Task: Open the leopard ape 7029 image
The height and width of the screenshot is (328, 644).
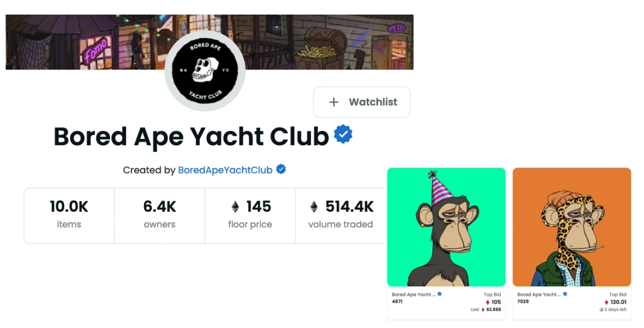Action: coord(572,227)
